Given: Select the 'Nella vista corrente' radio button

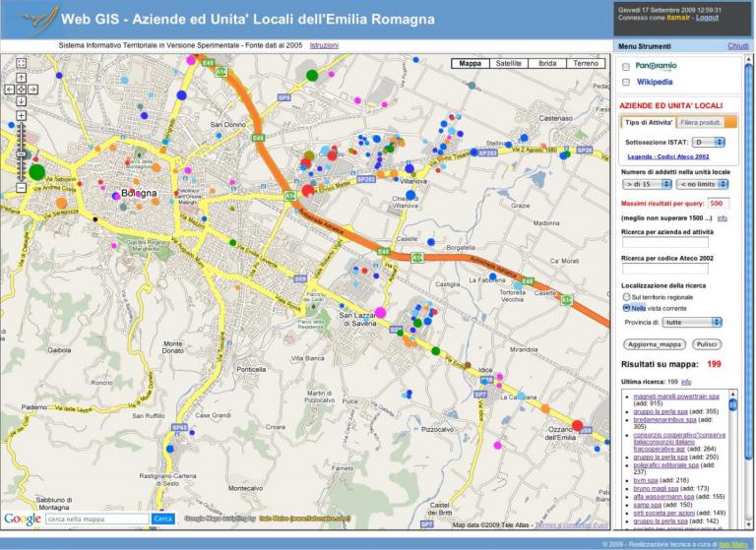Looking at the screenshot, I should pos(626,308).
